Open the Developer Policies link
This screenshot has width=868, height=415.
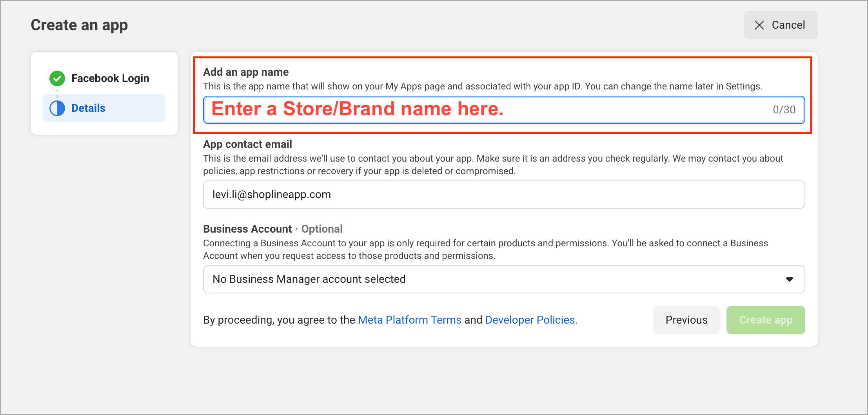tap(531, 320)
